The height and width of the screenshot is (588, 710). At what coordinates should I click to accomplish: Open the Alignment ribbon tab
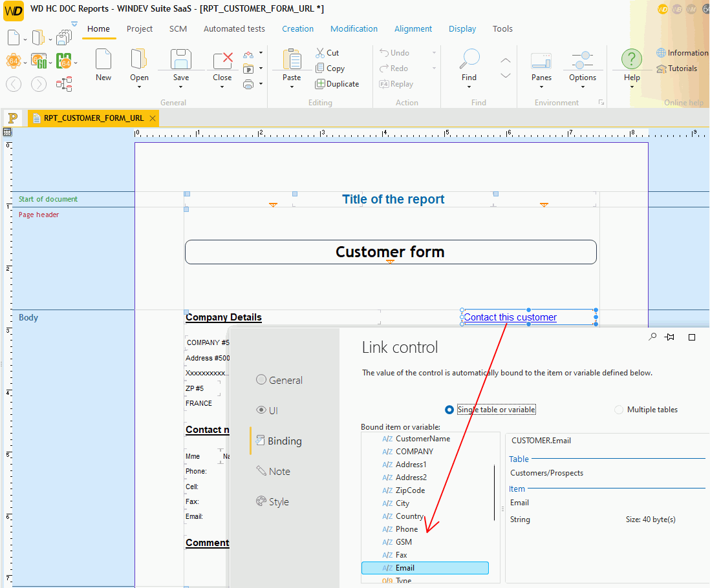(413, 29)
